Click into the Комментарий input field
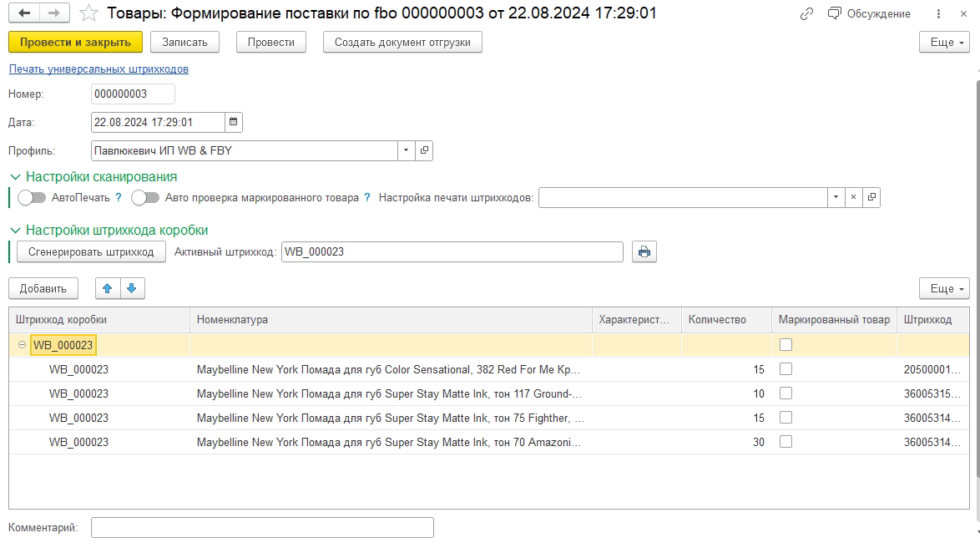Viewport: 980px width, 548px height. pyautogui.click(x=262, y=527)
